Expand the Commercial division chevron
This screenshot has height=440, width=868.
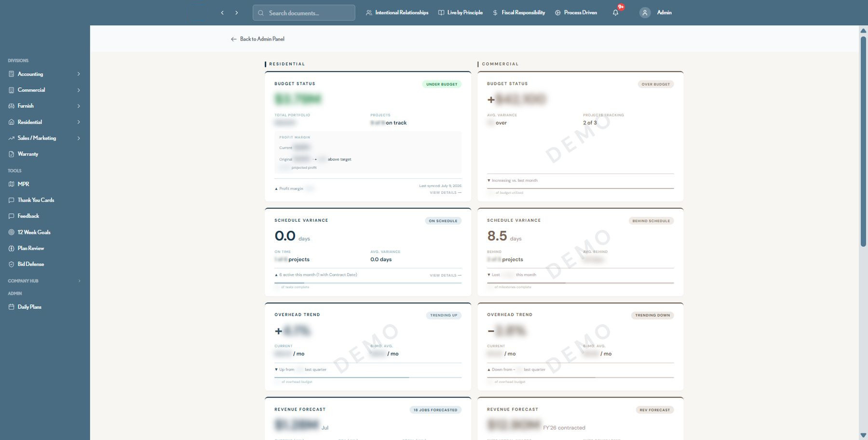pyautogui.click(x=79, y=90)
